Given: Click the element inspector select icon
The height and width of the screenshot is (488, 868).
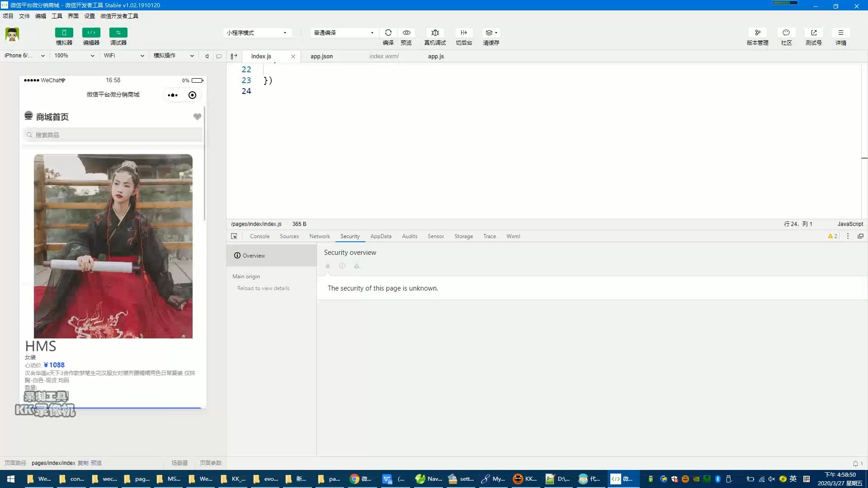Looking at the screenshot, I should (234, 236).
